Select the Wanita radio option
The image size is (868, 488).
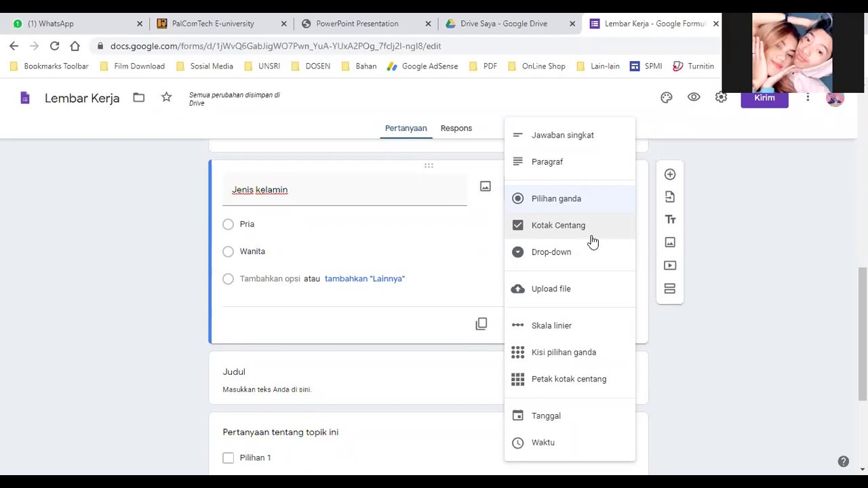click(228, 251)
